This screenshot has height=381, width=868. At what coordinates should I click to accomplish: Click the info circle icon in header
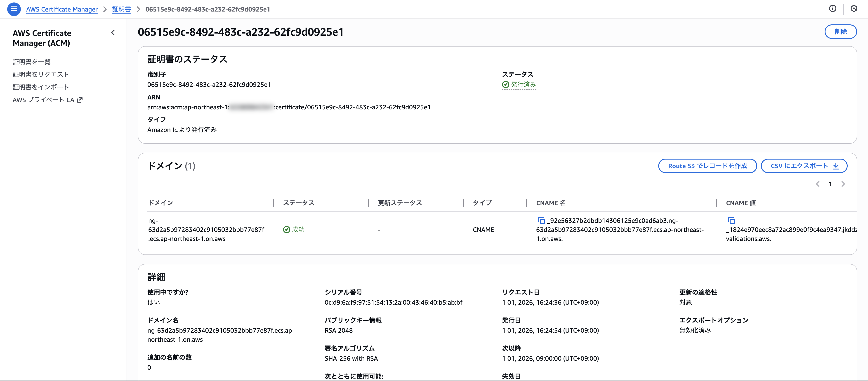[832, 9]
